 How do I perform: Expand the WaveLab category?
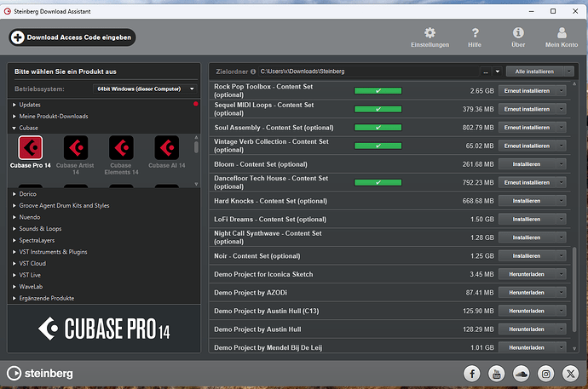pyautogui.click(x=14, y=287)
